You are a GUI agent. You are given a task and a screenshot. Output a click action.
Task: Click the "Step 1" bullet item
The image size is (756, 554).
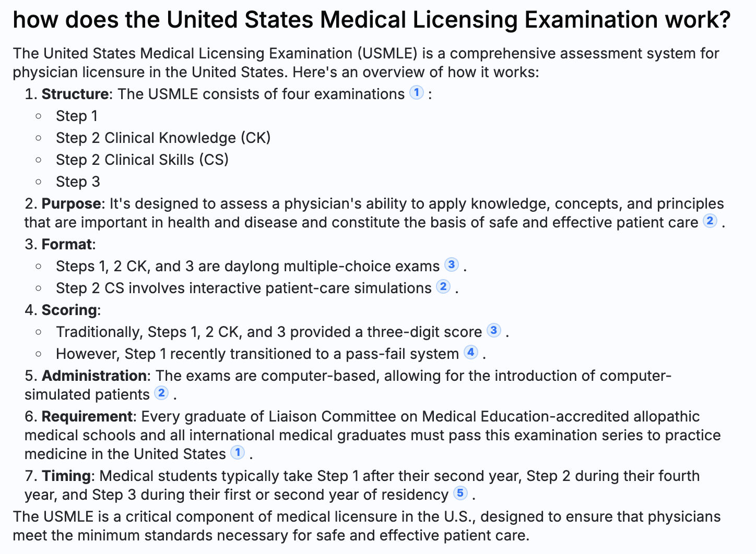pos(77,116)
